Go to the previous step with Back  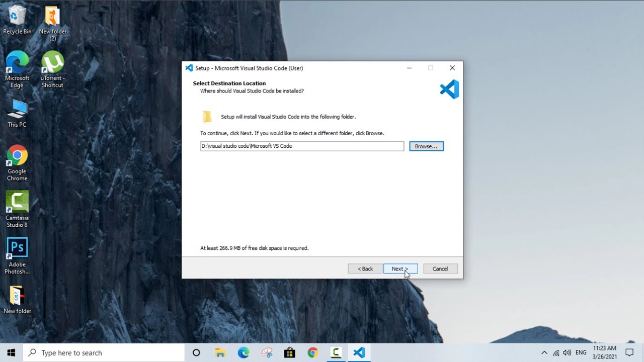click(x=365, y=269)
